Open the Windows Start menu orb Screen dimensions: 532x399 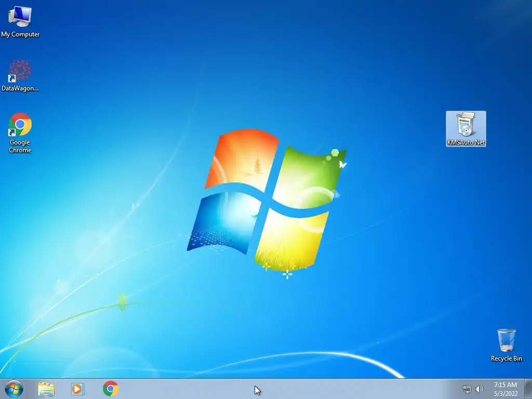(x=14, y=389)
